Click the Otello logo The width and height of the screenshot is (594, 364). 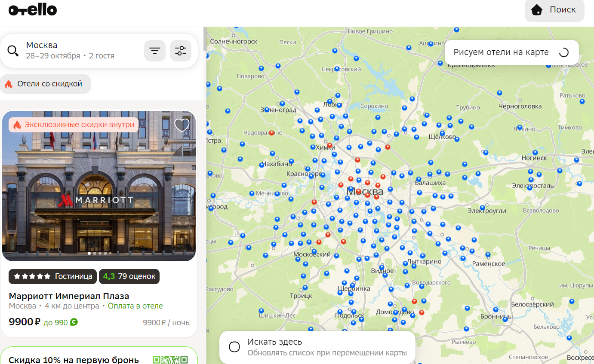tap(33, 10)
